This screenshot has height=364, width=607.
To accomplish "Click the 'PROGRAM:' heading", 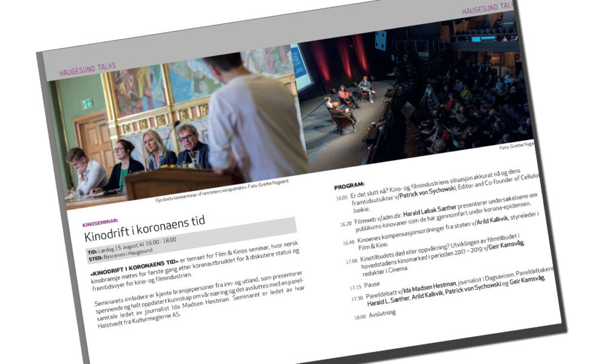I will tap(349, 186).
